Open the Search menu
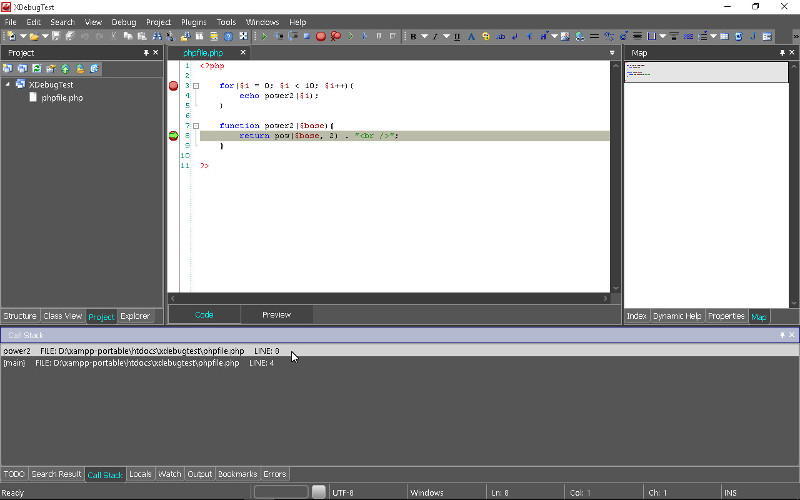Image resolution: width=800 pixels, height=500 pixels. 62,22
